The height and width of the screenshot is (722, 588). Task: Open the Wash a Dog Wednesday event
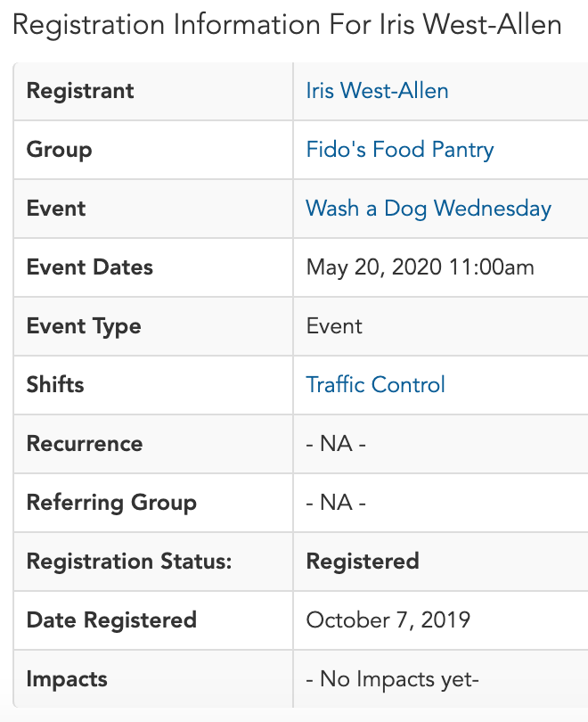[429, 209]
